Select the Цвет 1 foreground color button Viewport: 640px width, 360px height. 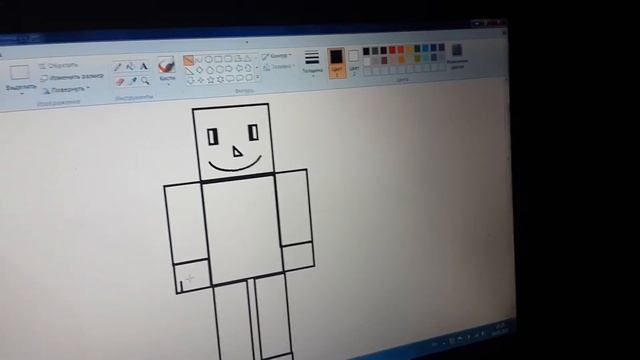(x=336, y=63)
